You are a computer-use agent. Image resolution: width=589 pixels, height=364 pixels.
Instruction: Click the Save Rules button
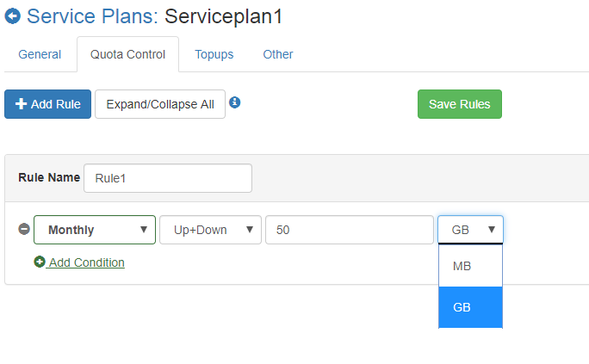point(460,104)
